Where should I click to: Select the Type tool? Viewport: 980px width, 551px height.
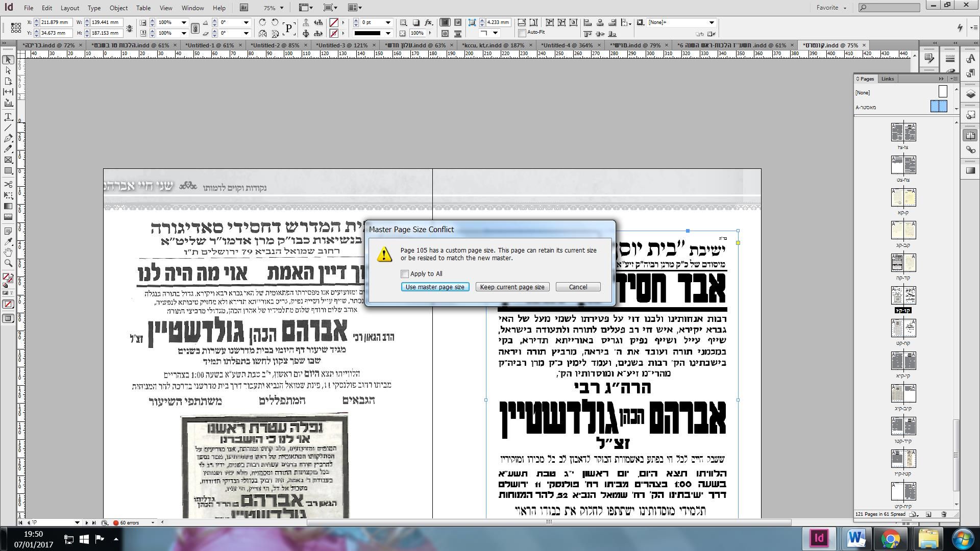[8, 117]
